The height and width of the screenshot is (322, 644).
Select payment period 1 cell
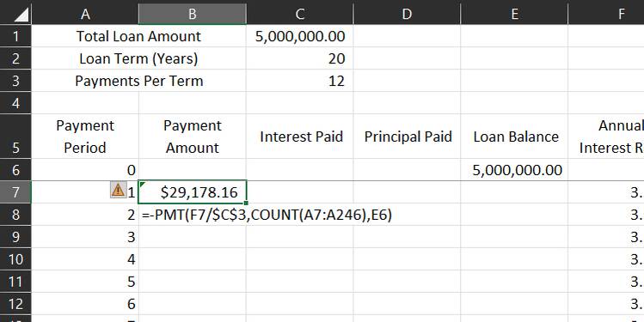pyautogui.click(x=85, y=192)
